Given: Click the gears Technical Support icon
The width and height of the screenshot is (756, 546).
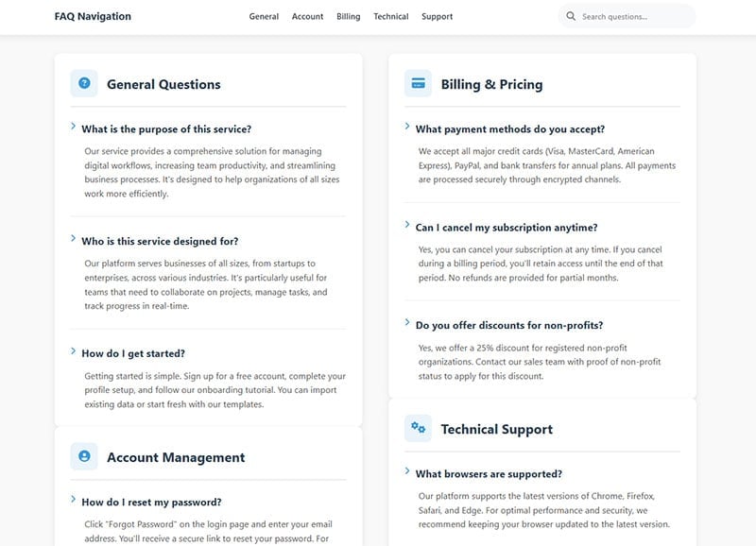Looking at the screenshot, I should pyautogui.click(x=418, y=429).
